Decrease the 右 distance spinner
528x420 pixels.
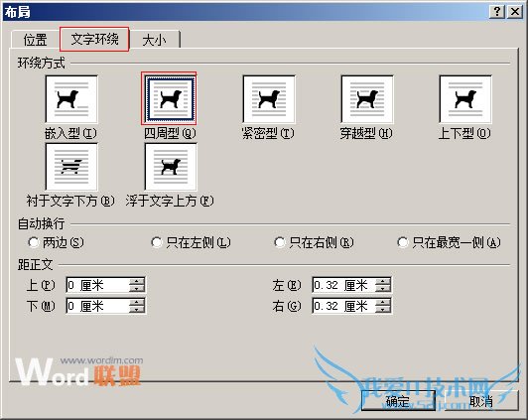pyautogui.click(x=383, y=309)
